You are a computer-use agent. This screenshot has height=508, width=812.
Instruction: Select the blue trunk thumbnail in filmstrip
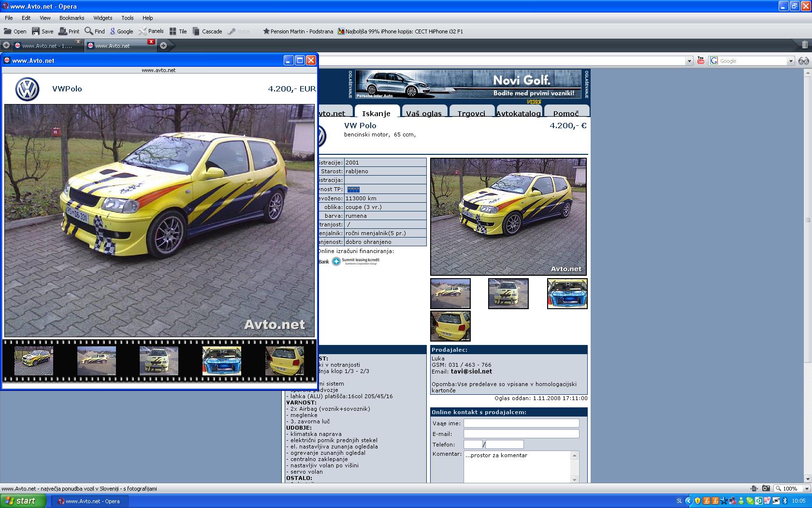[x=222, y=361]
